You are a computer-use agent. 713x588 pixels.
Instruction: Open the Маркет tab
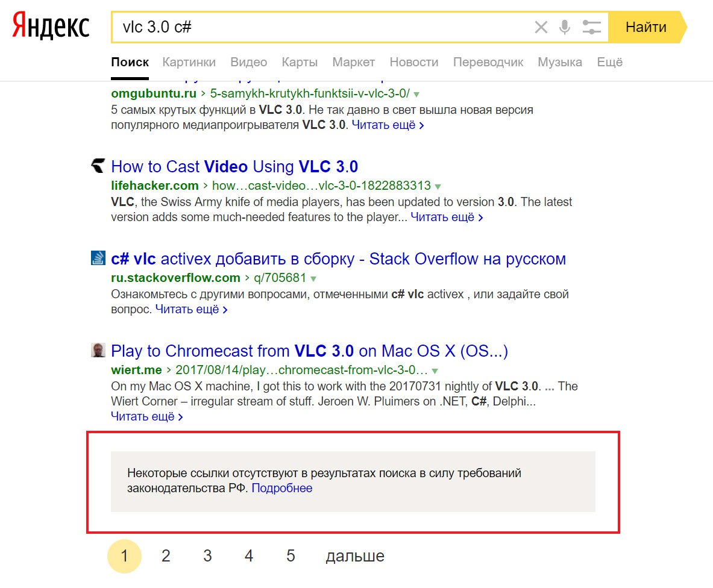(353, 62)
